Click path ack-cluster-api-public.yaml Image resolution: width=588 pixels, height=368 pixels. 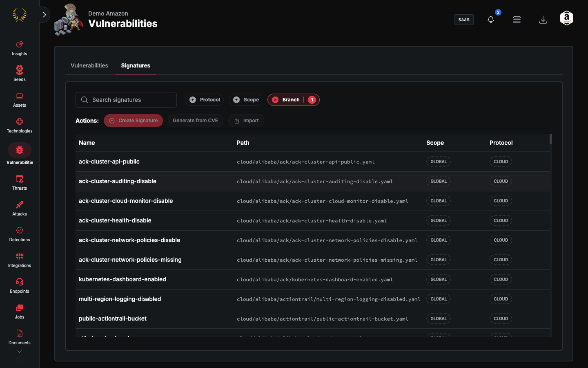pyautogui.click(x=306, y=162)
